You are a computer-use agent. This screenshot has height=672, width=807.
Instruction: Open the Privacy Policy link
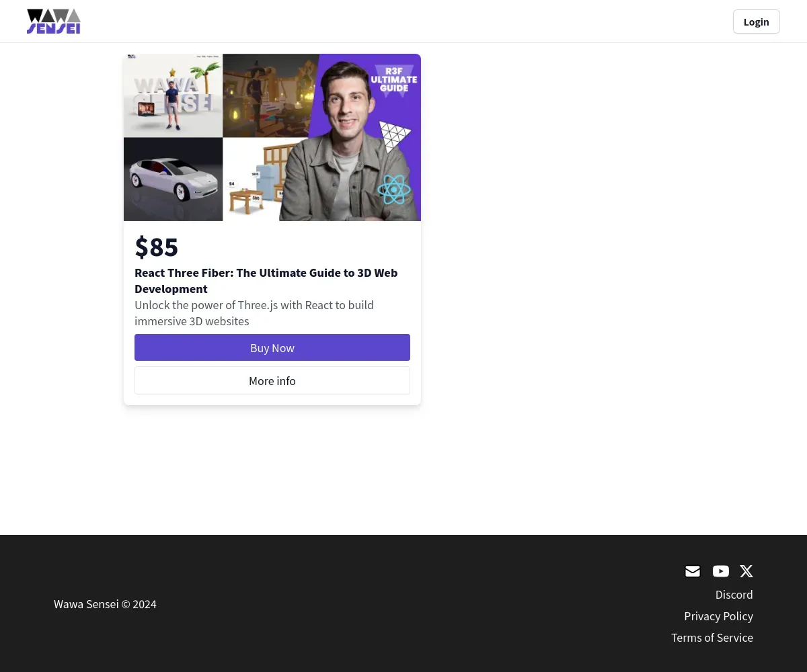(718, 616)
